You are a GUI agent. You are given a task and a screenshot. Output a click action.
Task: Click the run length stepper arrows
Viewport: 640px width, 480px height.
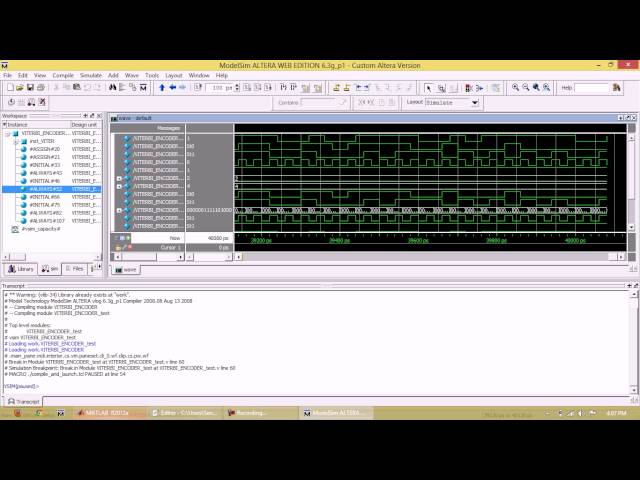coord(237,87)
